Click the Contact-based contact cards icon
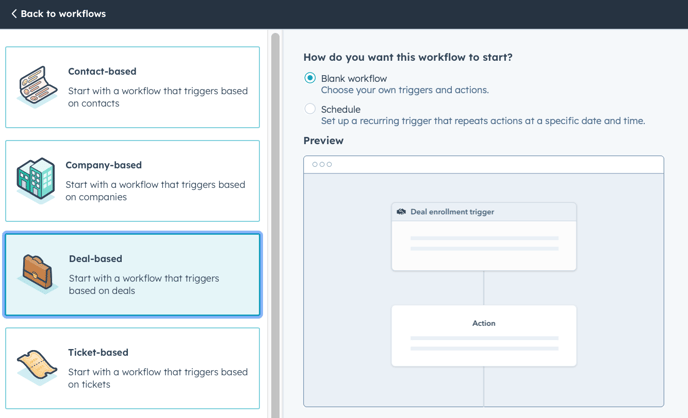The image size is (688, 418). [x=37, y=86]
